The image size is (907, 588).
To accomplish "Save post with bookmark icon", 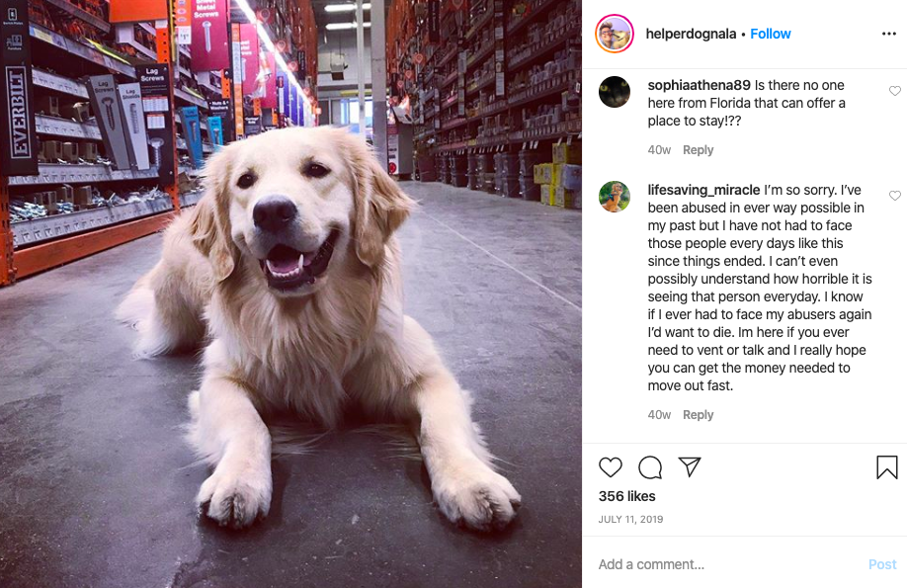I will [x=887, y=467].
